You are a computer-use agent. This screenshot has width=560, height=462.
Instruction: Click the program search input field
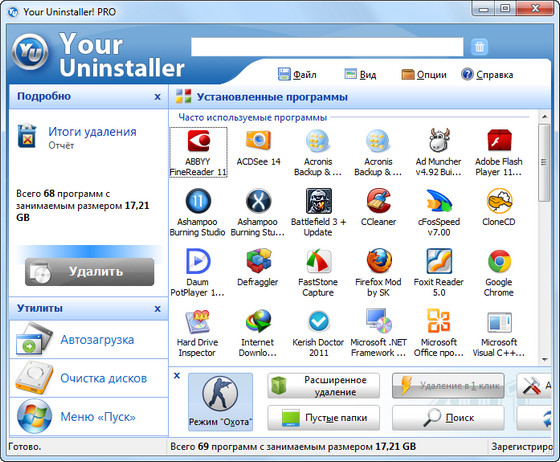[x=327, y=47]
